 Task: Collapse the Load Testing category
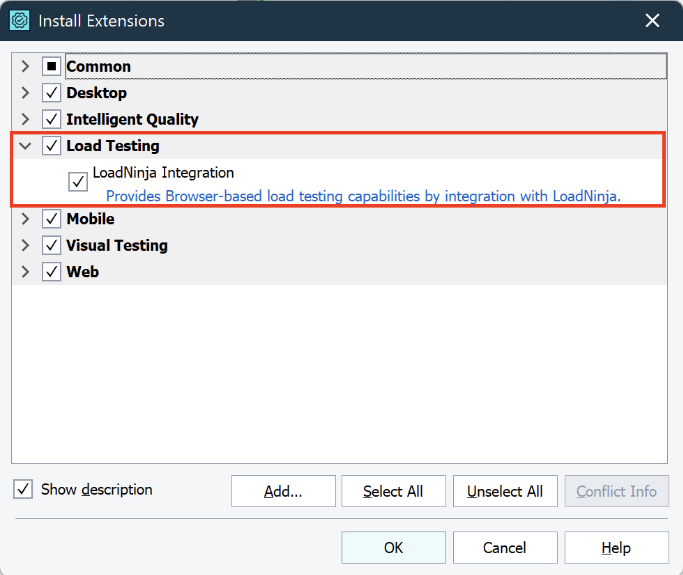(25, 146)
